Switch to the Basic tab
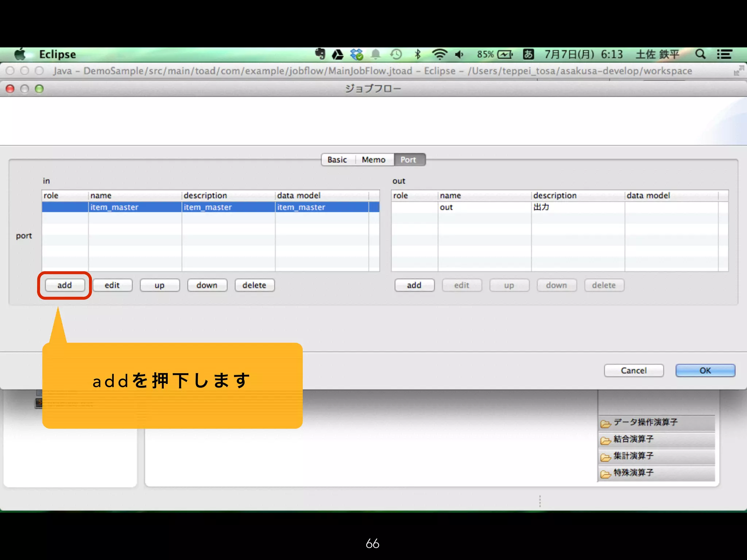747x560 pixels. click(x=337, y=160)
